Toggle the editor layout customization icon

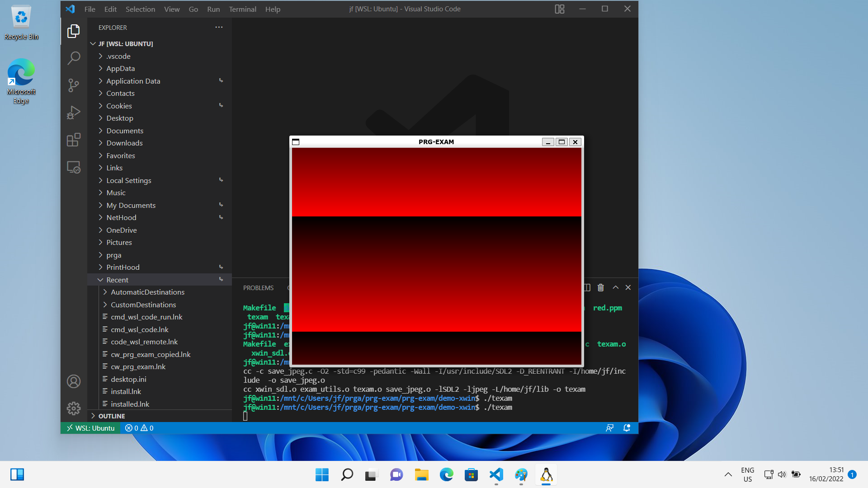coord(560,9)
